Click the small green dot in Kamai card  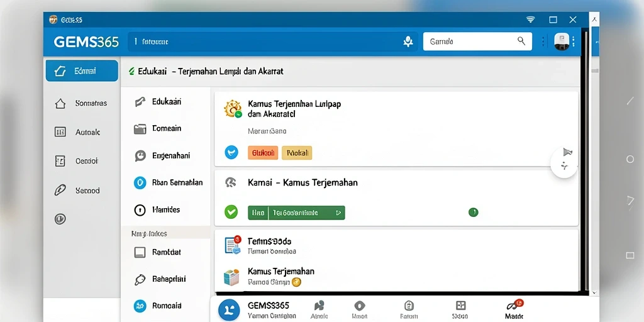click(474, 213)
